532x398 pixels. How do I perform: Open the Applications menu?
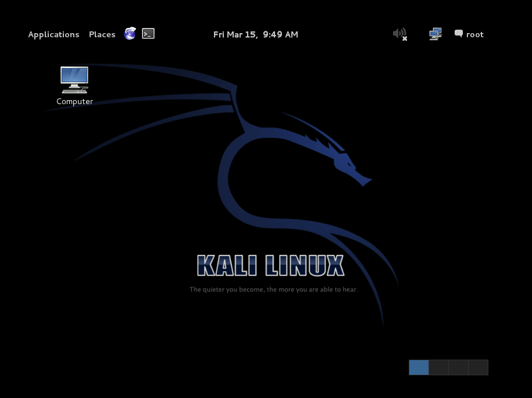pyautogui.click(x=53, y=35)
